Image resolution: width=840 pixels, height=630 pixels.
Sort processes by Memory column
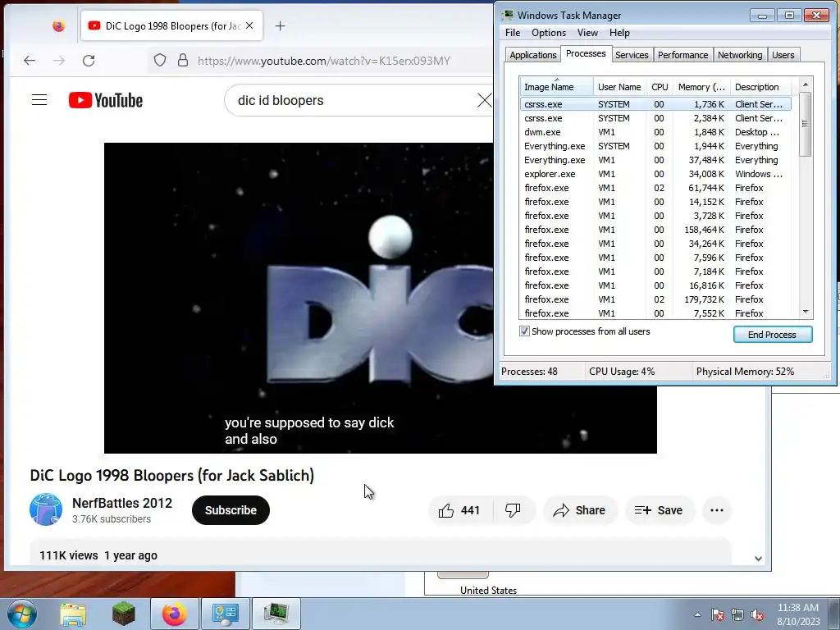(x=701, y=87)
